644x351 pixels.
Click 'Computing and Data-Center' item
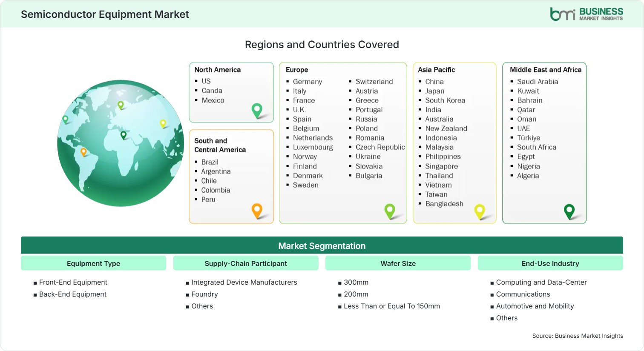pos(541,282)
